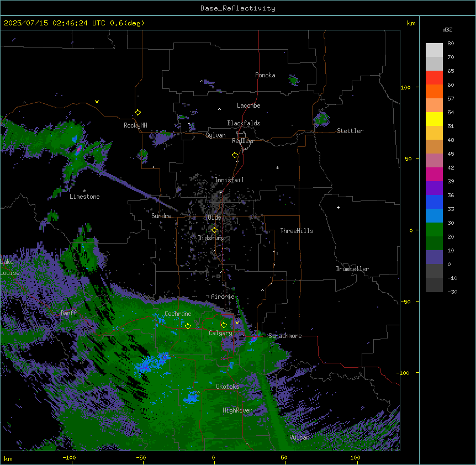
Task: Pick the mauve pink legend swatch
Action: [434, 161]
